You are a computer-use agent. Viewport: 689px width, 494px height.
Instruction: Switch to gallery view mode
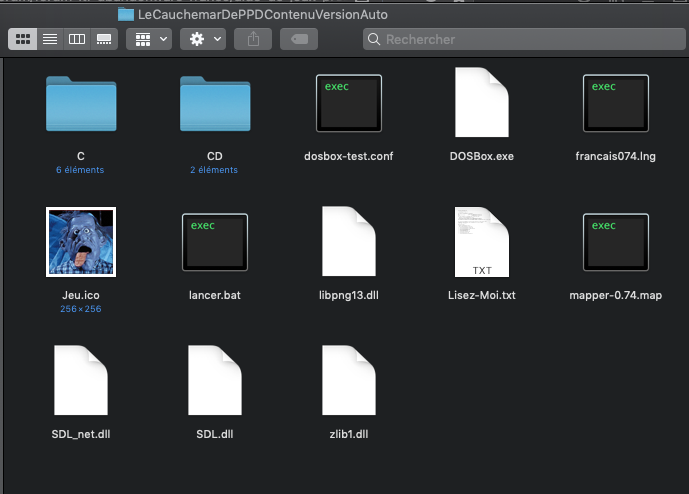104,39
